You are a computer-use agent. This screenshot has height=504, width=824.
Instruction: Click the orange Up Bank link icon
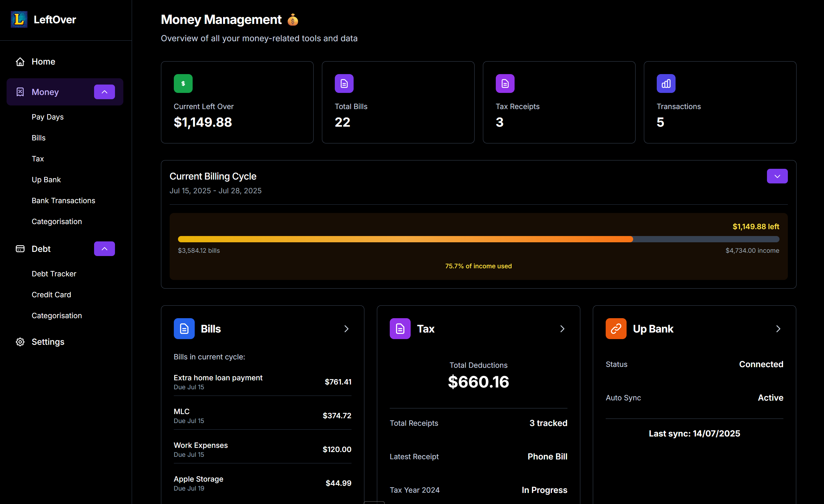(x=616, y=328)
